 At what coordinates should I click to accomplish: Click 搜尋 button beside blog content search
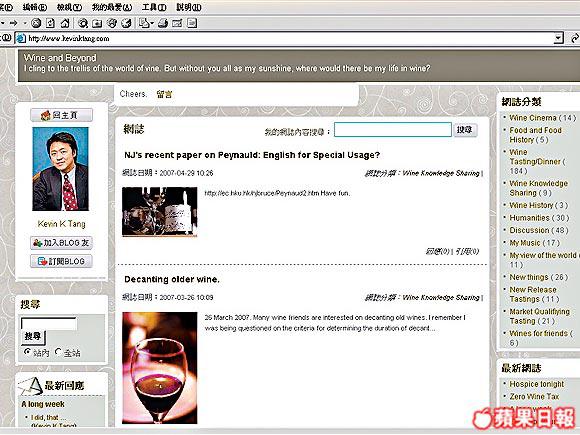(465, 130)
